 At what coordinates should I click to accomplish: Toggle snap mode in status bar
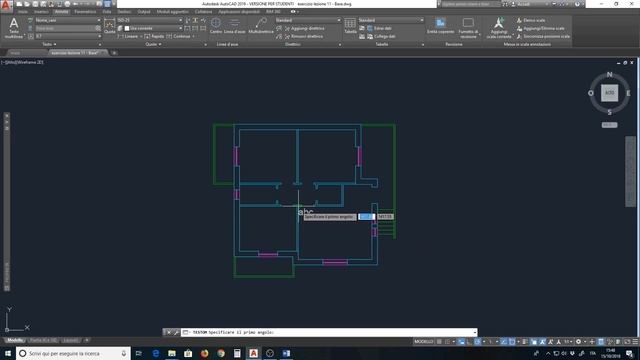[x=448, y=342]
